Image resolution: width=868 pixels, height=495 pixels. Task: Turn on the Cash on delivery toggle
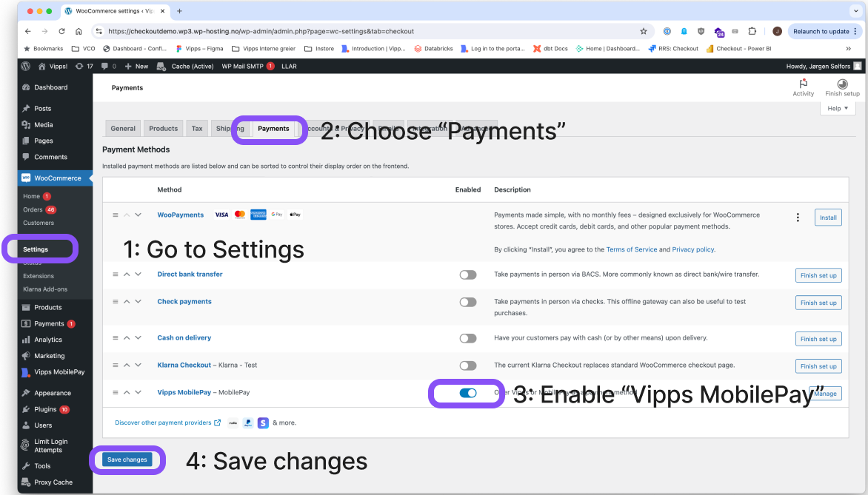pyautogui.click(x=468, y=337)
